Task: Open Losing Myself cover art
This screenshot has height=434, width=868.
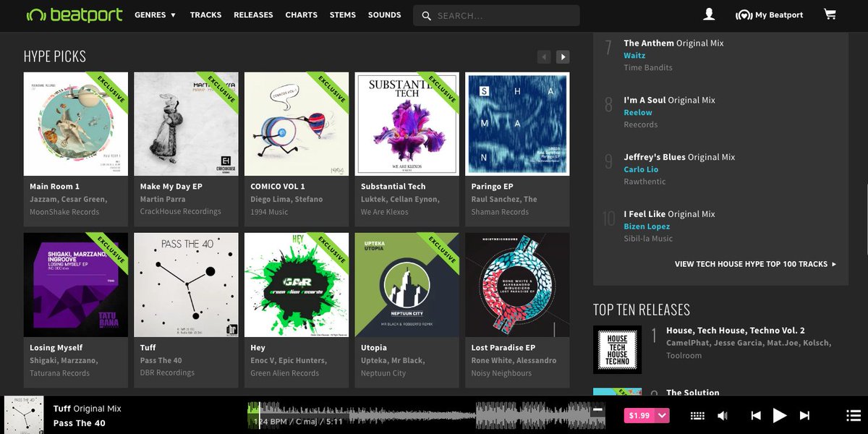Action: (x=76, y=285)
